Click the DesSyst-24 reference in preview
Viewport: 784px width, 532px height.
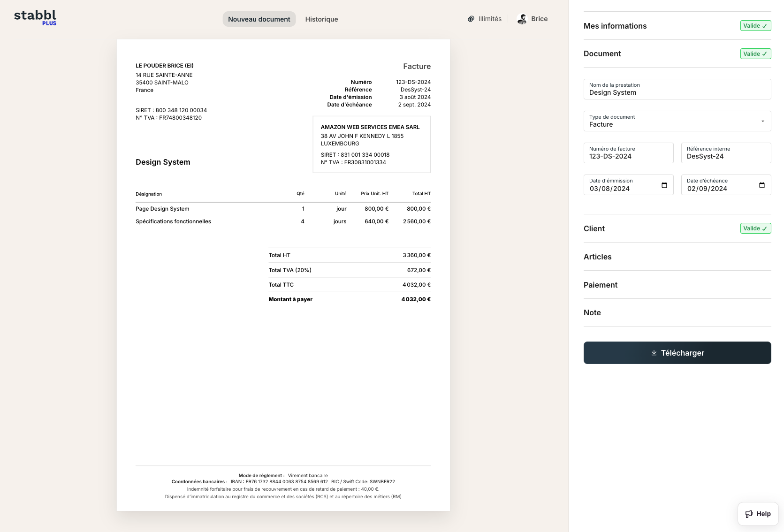416,90
